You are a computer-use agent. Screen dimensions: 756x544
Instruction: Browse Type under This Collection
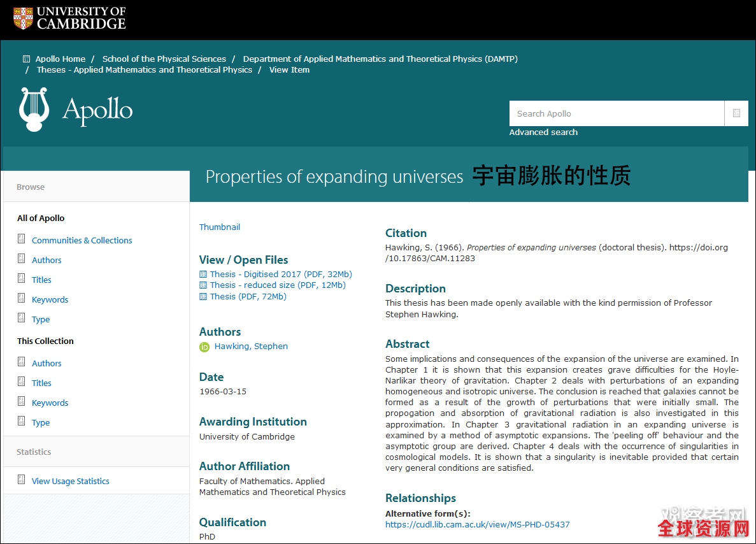coord(41,423)
